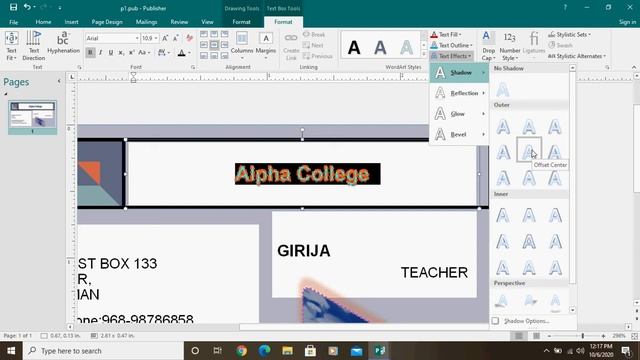The image size is (640, 360).
Task: Click the Text Fit icon
Action: (11, 46)
